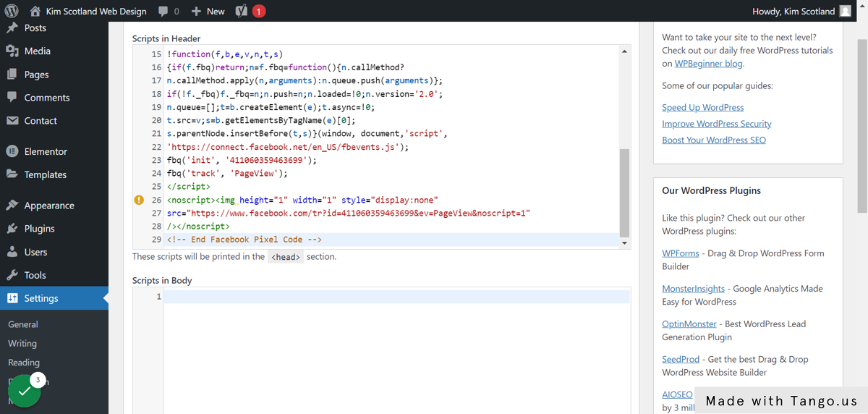The image size is (868, 414).
Task: Click the Elementor icon in sidebar
Action: pyautogui.click(x=12, y=151)
